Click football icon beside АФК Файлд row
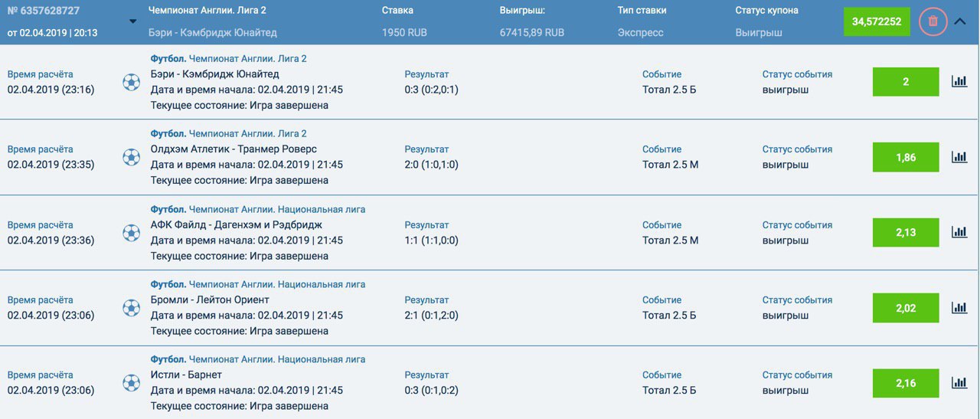Image resolution: width=980 pixels, height=419 pixels. 131,232
